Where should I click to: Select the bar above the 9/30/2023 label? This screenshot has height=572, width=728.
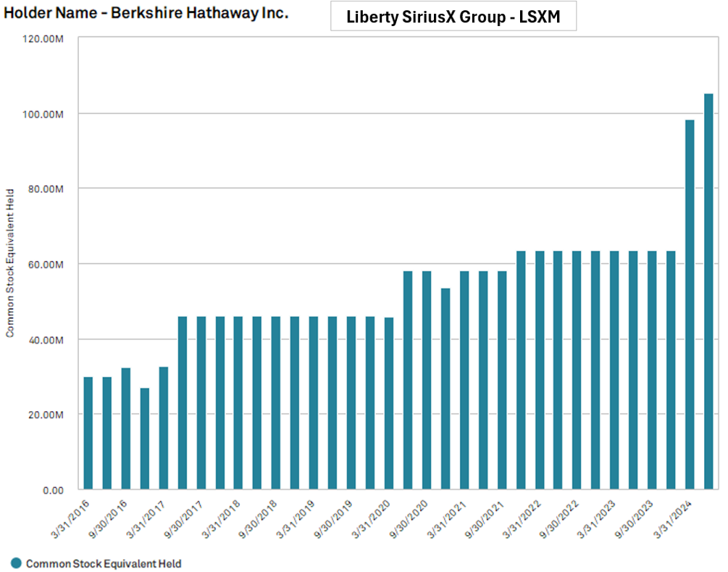point(653,370)
